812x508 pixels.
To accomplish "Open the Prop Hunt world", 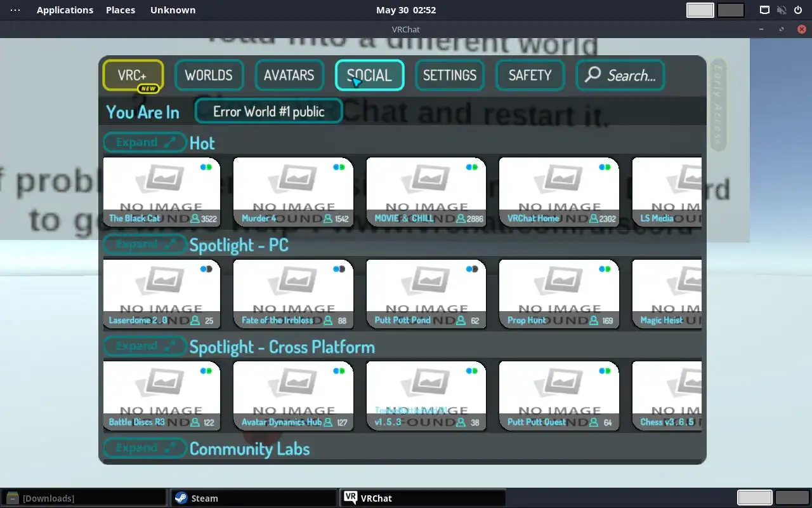I will [x=559, y=294].
